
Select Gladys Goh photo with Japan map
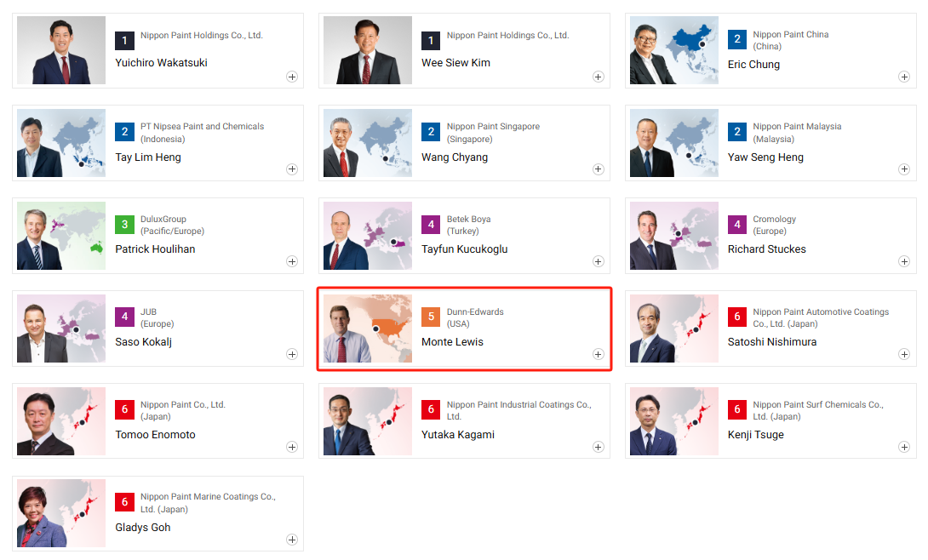click(61, 513)
